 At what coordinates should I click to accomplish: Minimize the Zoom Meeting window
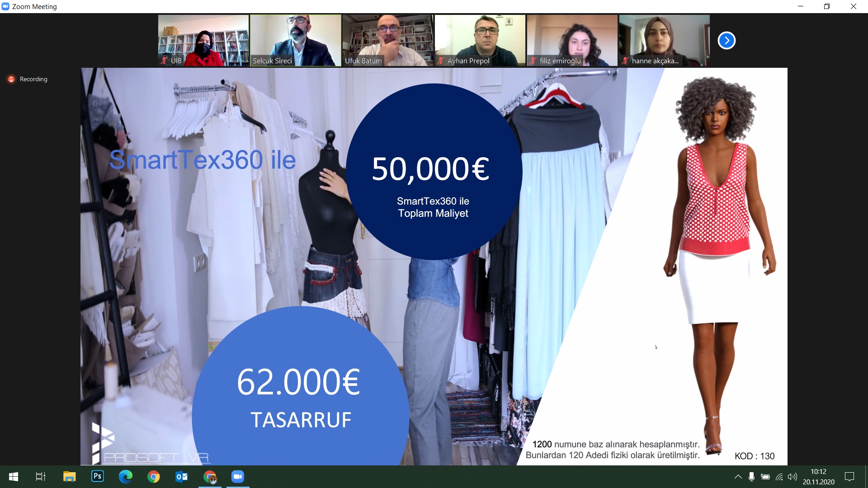801,6
